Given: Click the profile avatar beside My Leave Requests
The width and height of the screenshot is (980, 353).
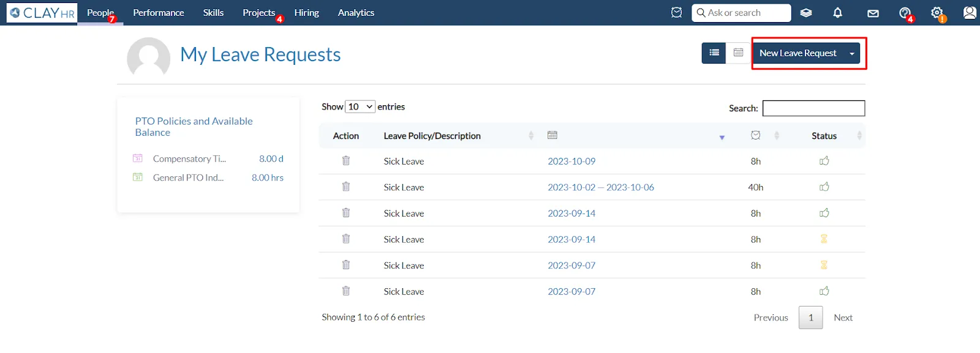Looking at the screenshot, I should 148,58.
